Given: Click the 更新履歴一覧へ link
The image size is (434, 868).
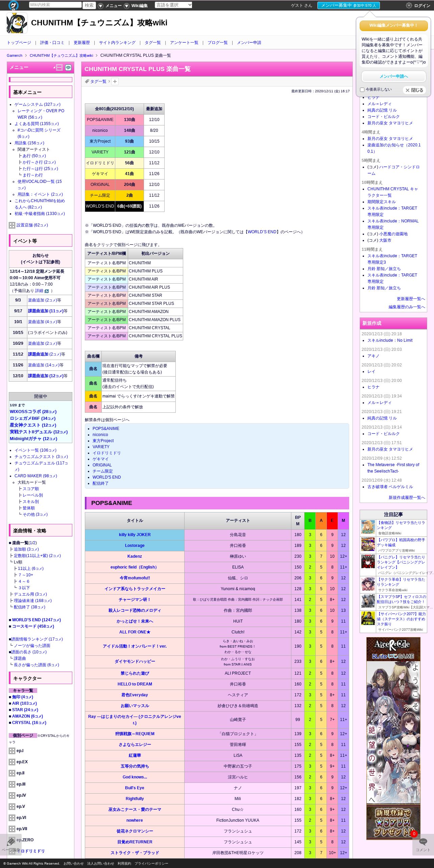Looking at the screenshot, I should [x=411, y=299].
